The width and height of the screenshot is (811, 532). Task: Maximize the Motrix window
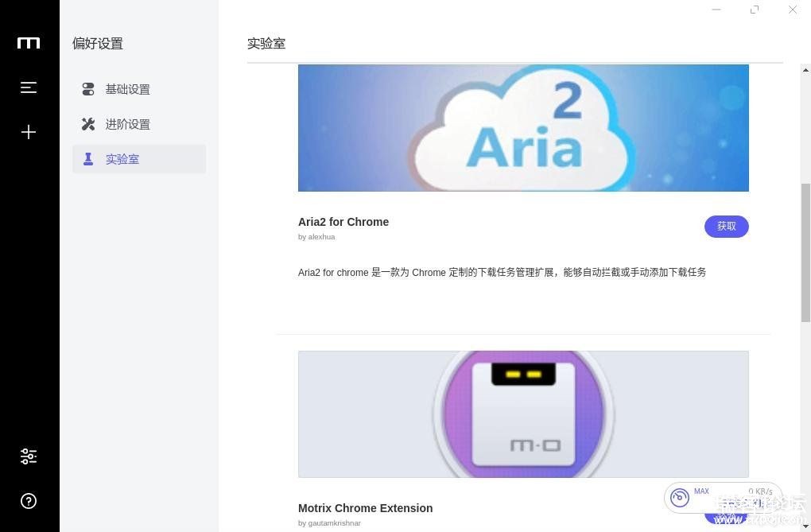click(755, 10)
